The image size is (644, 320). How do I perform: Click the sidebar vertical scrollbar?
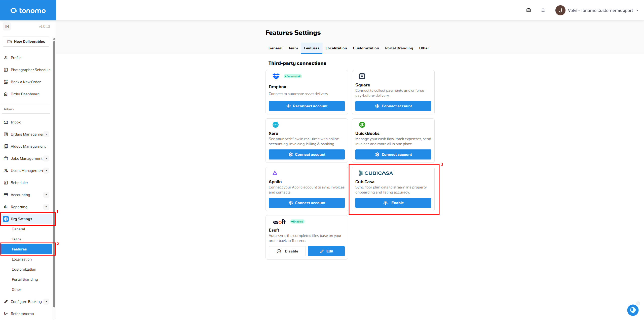[x=54, y=174]
